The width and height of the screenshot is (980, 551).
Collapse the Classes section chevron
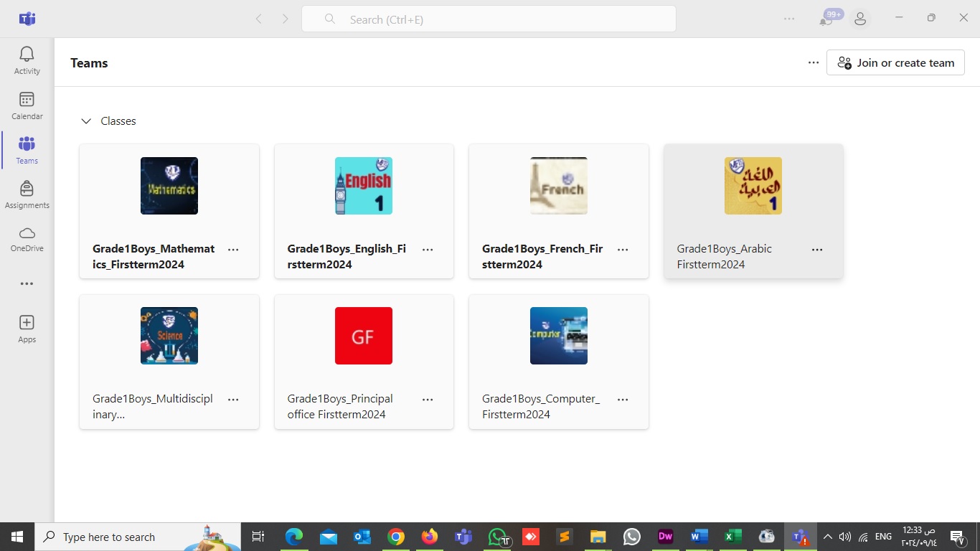[x=86, y=121]
